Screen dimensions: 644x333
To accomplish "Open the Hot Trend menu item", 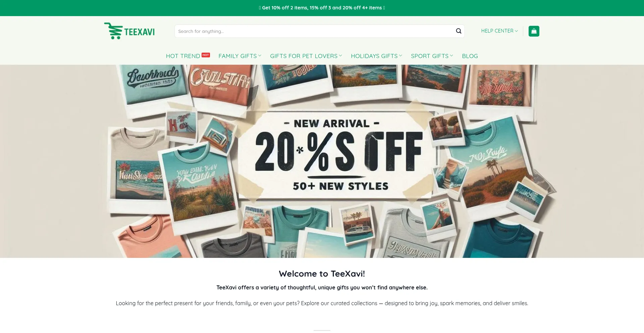I will point(183,56).
